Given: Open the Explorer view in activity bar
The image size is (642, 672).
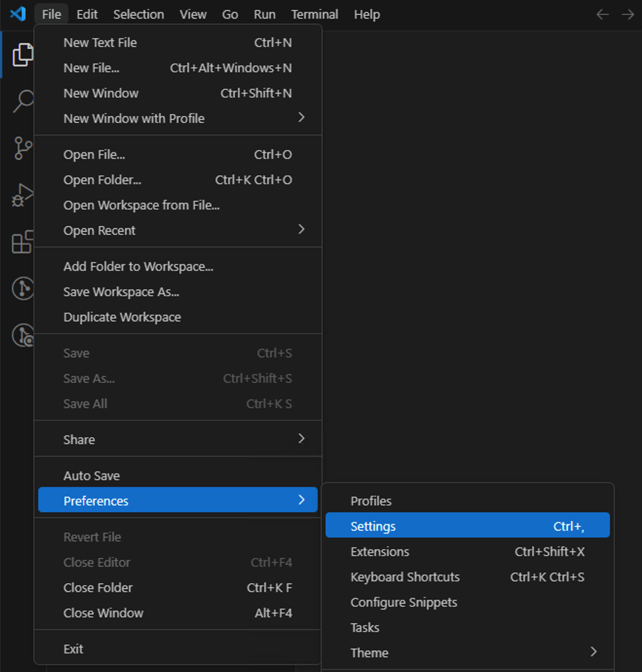Looking at the screenshot, I should tap(22, 55).
